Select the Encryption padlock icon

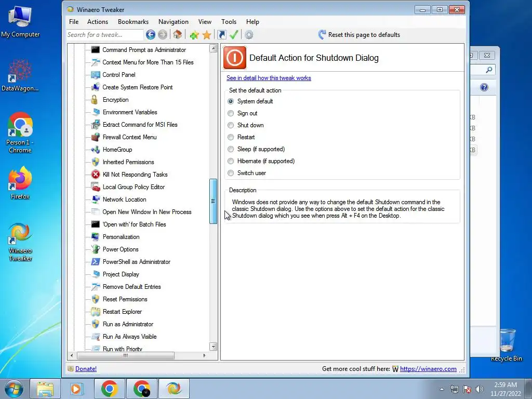pyautogui.click(x=95, y=100)
